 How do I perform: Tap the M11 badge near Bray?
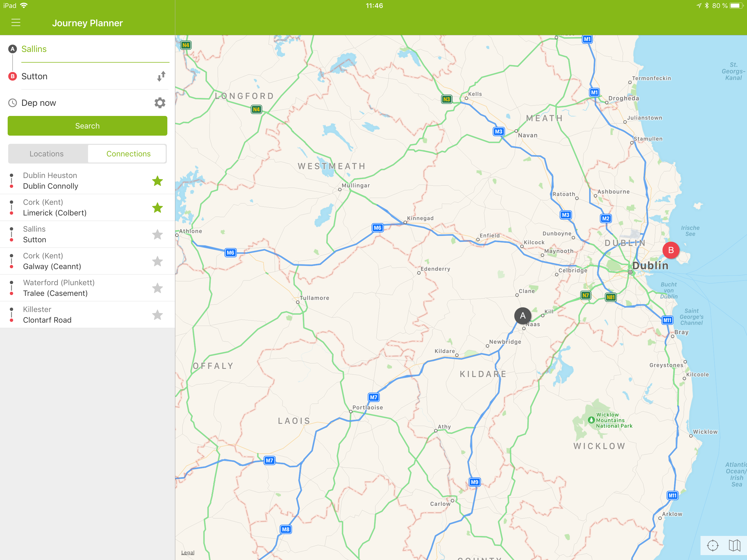pos(667,320)
